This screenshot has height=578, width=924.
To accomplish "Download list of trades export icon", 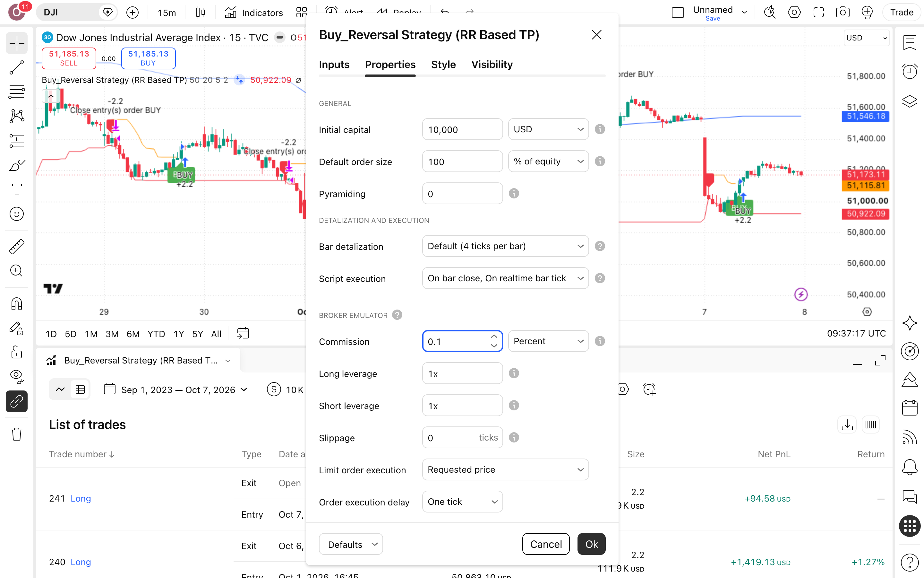I will click(x=847, y=425).
